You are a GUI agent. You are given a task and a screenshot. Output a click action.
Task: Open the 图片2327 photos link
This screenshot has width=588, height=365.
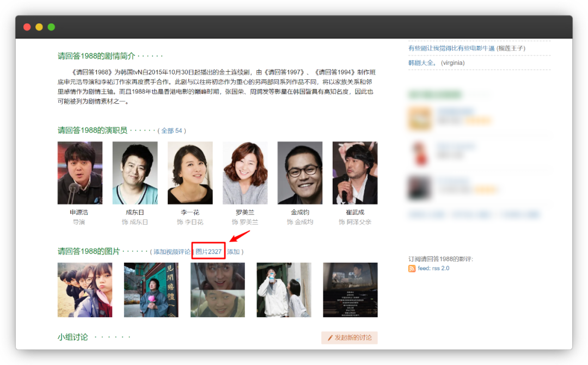pyautogui.click(x=209, y=251)
